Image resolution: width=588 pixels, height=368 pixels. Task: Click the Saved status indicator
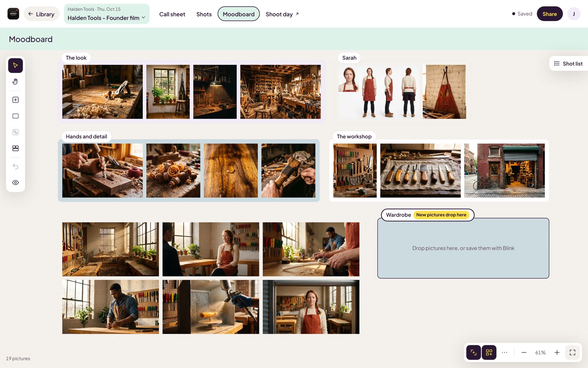522,14
